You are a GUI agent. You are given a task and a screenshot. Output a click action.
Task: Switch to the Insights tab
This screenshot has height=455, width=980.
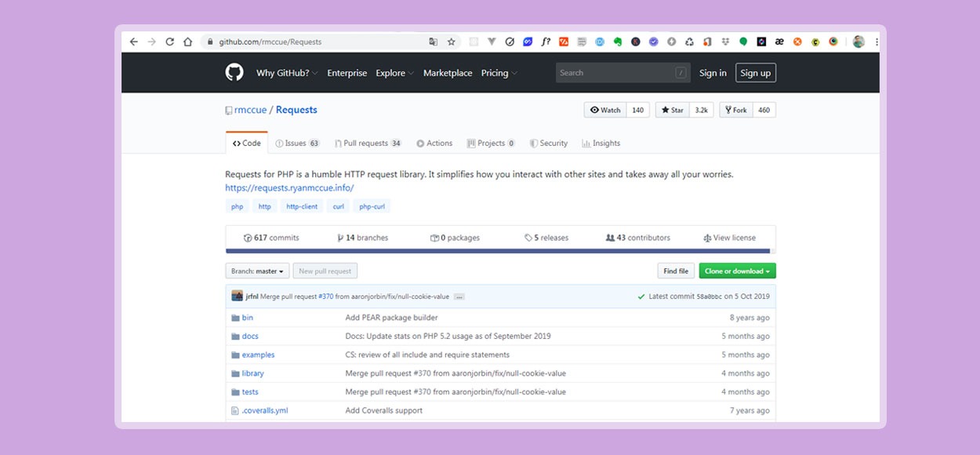pyautogui.click(x=601, y=143)
